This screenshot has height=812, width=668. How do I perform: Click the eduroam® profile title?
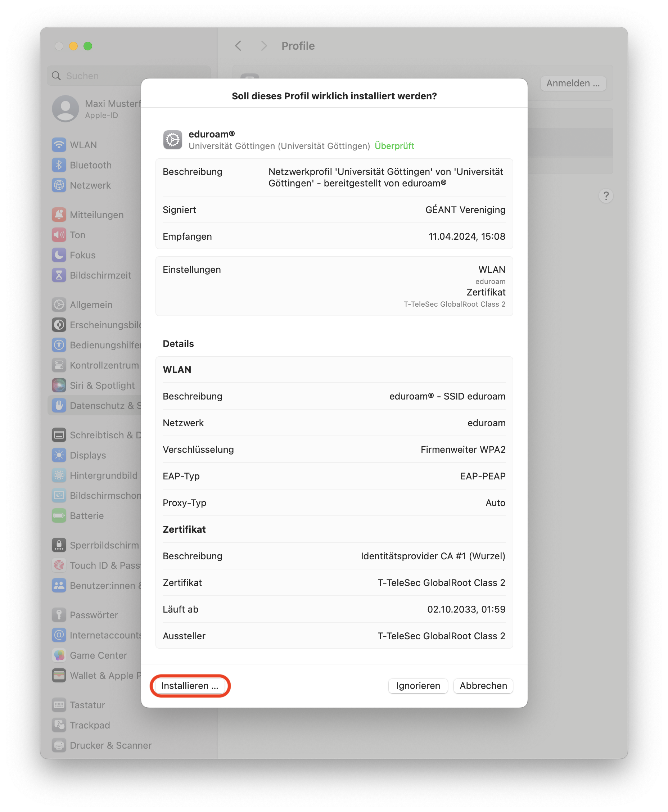(x=211, y=134)
